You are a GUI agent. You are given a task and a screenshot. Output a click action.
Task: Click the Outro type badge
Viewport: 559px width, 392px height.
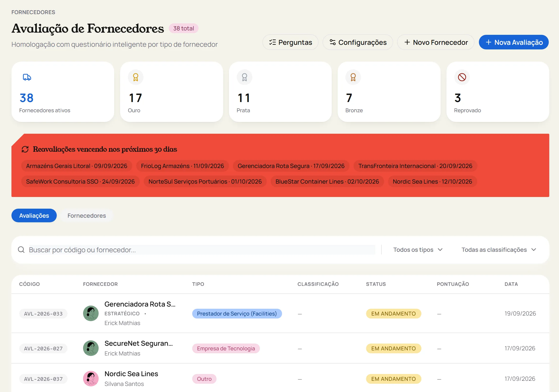pos(204,379)
